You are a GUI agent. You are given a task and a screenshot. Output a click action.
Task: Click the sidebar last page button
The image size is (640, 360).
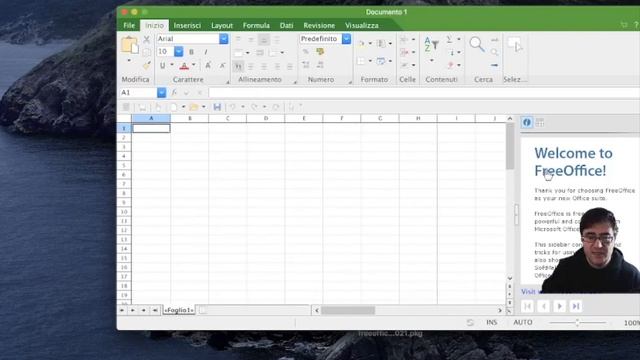pos(576,306)
